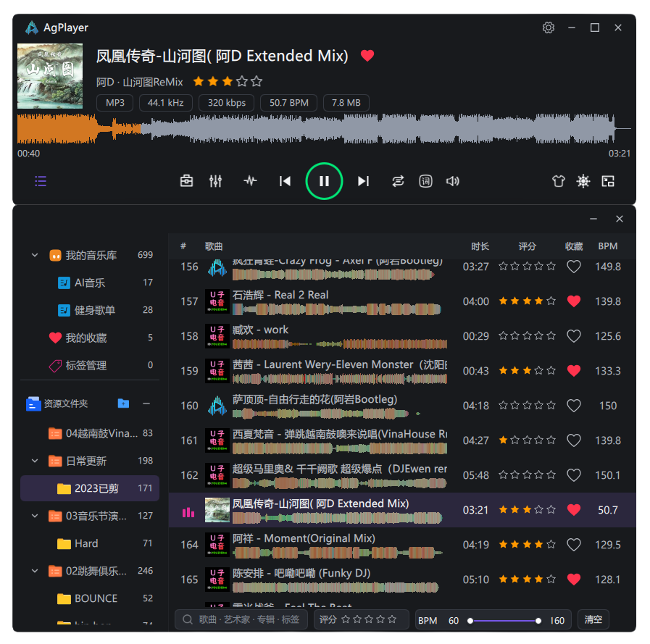The image size is (650, 644).
Task: Click the search field 歌曲·艺术家·专辑·标签
Action: click(x=241, y=619)
